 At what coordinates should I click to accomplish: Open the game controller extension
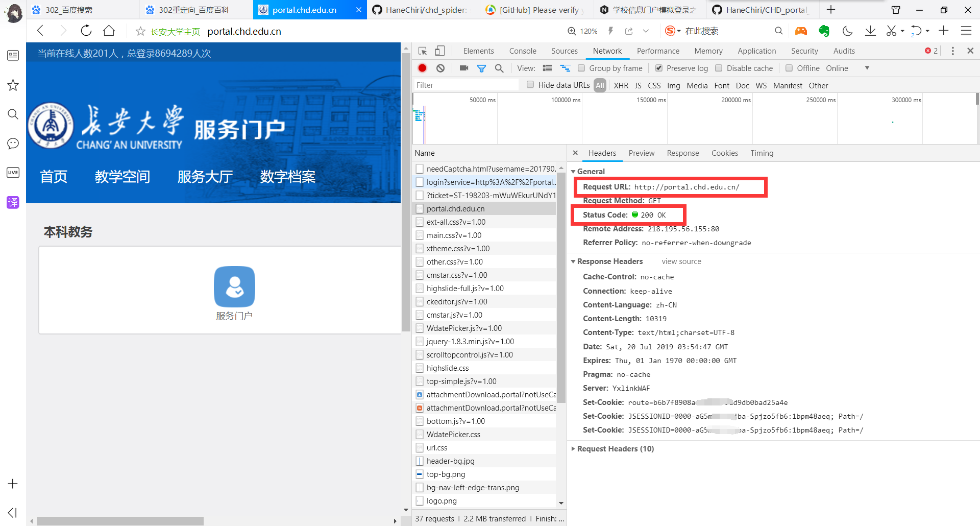(x=801, y=31)
